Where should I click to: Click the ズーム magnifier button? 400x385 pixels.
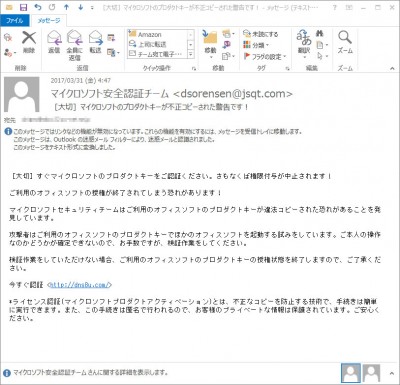[x=345, y=42]
